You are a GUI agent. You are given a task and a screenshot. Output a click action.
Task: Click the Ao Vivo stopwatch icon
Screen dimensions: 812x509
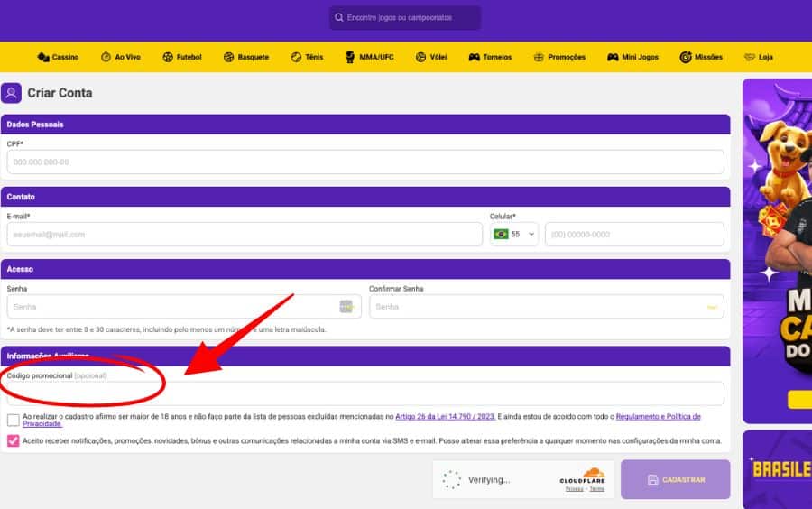tap(106, 57)
